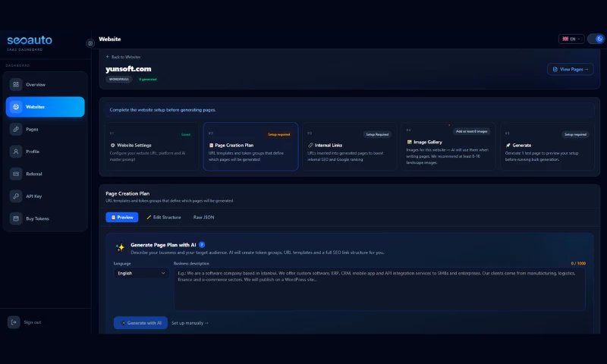607x364 pixels.
Task: Switch to the Edit Structure tab
Action: (x=163, y=218)
